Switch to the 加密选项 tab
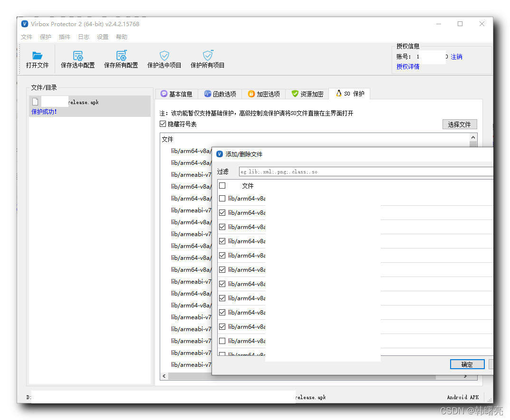The image size is (510, 420). [264, 94]
